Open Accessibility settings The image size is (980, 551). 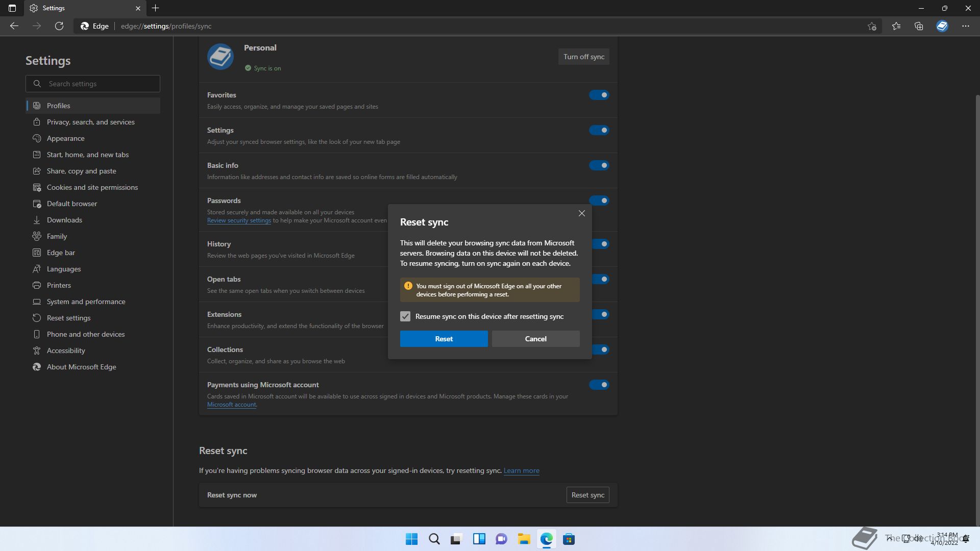click(93, 350)
